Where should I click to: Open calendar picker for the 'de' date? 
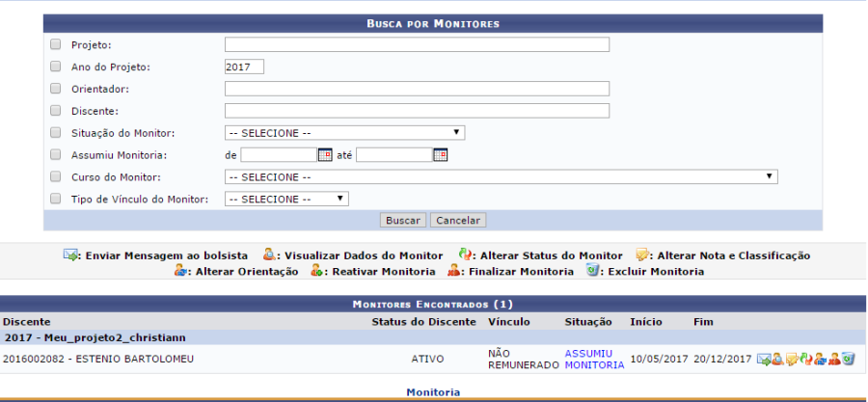325,154
